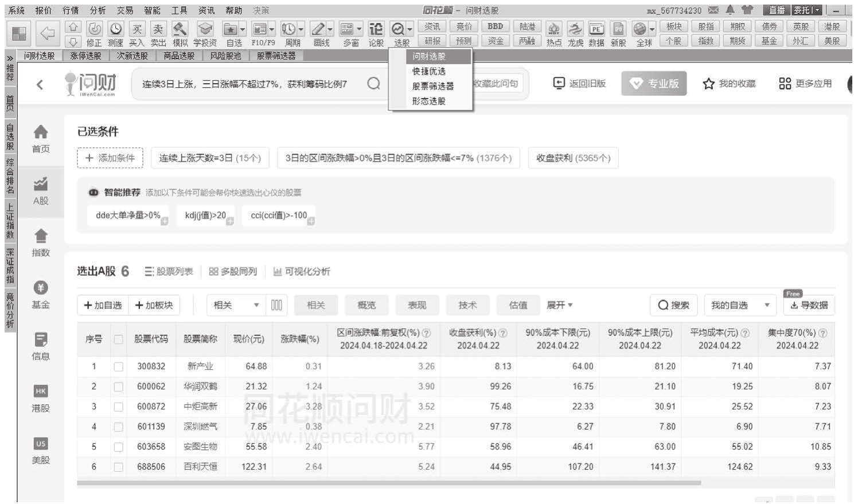Click the 修正 toolbar icon
This screenshot has height=504, width=854.
(94, 29)
